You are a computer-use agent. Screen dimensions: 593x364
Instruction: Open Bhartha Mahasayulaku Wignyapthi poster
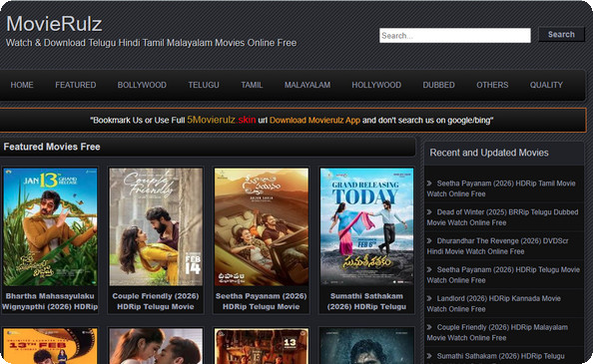tap(50, 227)
